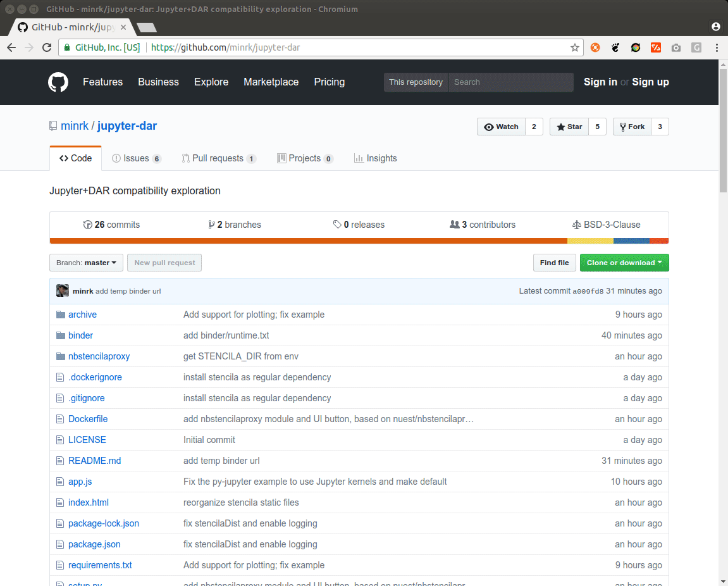Click the camera extension icon
This screenshot has width=728, height=586.
(676, 47)
